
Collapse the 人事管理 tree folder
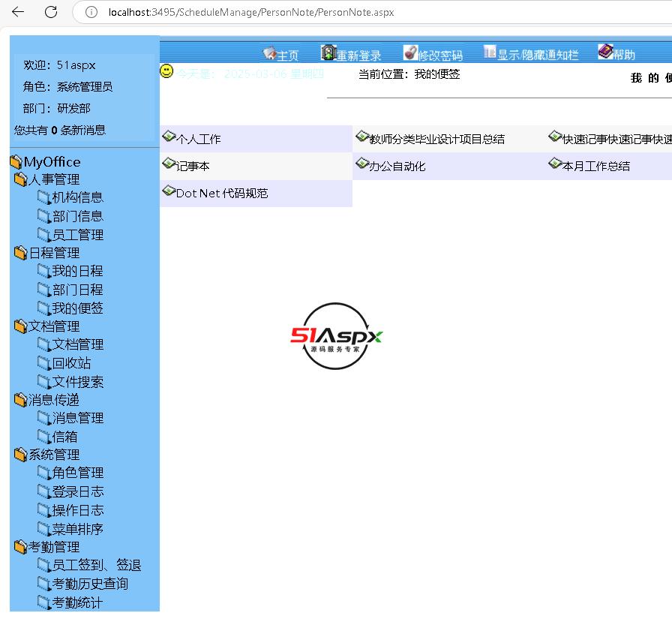(21, 179)
